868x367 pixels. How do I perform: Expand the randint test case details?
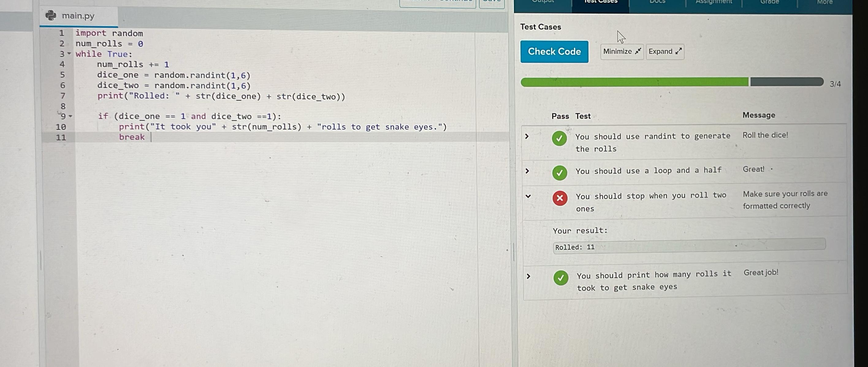(527, 136)
